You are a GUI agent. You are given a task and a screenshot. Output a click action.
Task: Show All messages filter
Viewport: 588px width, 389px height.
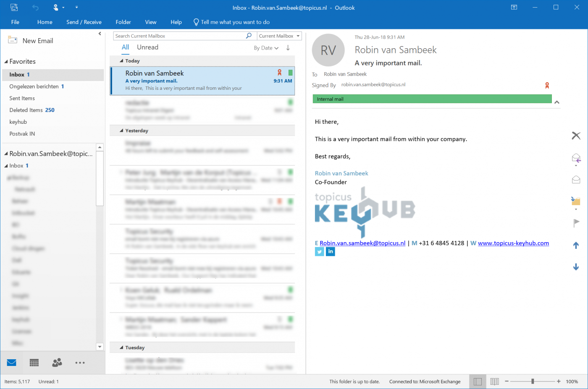[x=125, y=47]
